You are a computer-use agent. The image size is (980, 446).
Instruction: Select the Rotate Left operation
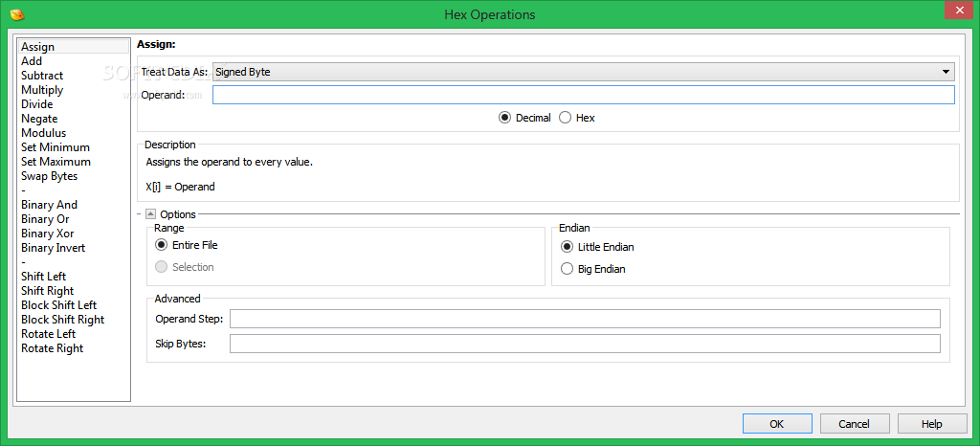click(x=74, y=334)
